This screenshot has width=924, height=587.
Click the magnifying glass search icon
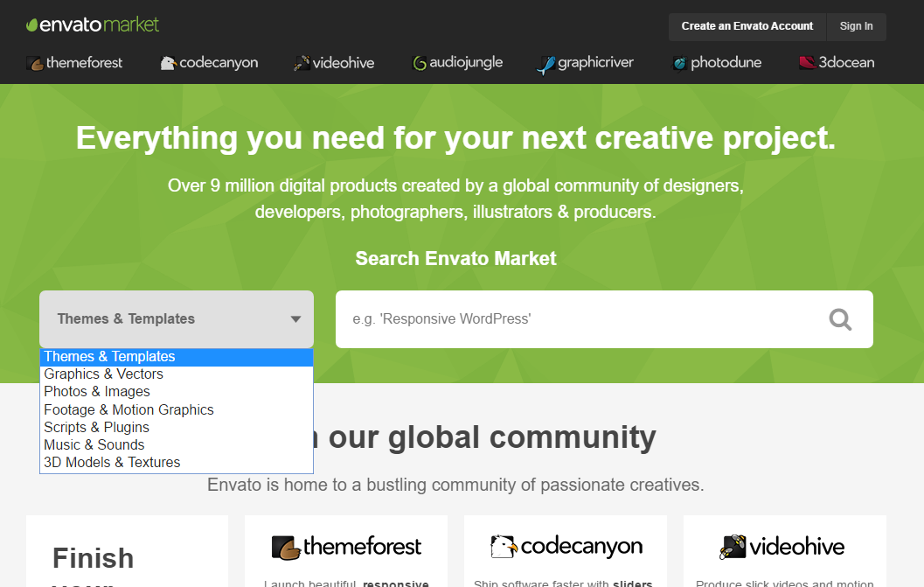pos(840,319)
